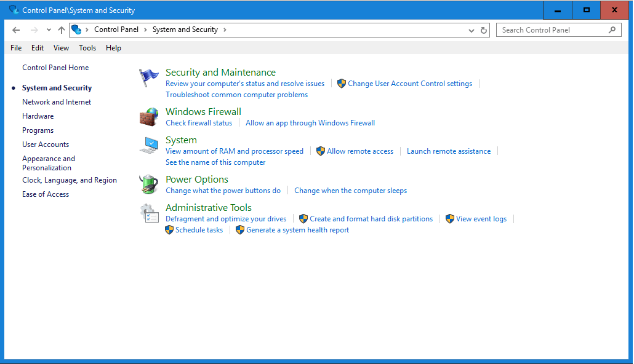Click the breadcrumb arrow after System and Security
Screen dimensions: 634x364
pyautogui.click(x=224, y=30)
